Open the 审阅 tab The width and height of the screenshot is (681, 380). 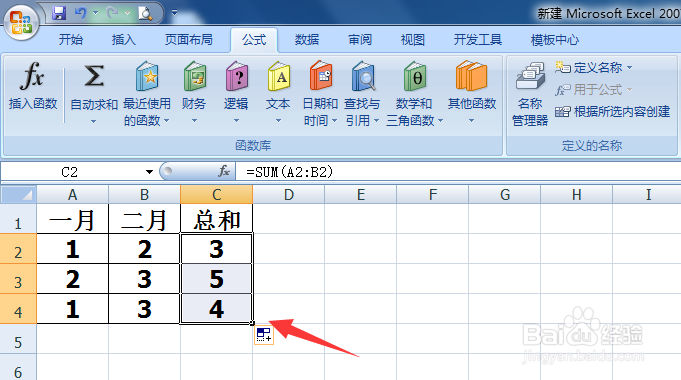point(360,40)
